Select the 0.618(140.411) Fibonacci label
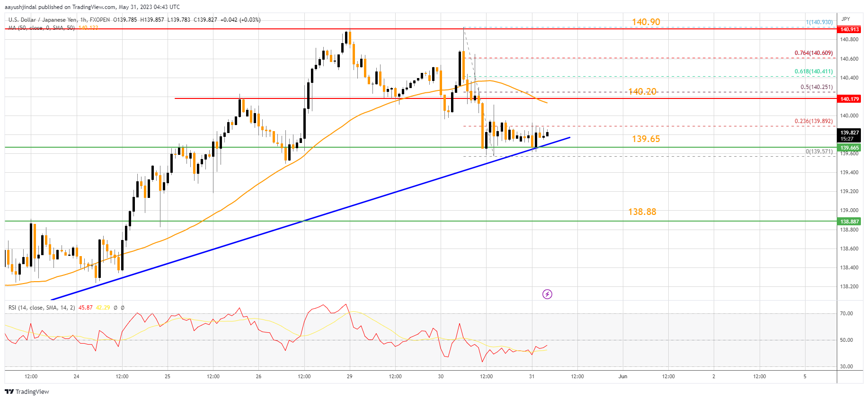This screenshot has width=868, height=400. [814, 71]
